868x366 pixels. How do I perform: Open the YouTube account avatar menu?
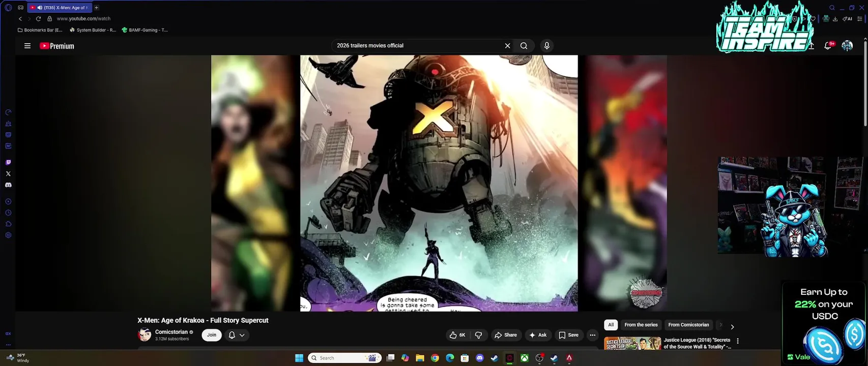click(x=847, y=46)
